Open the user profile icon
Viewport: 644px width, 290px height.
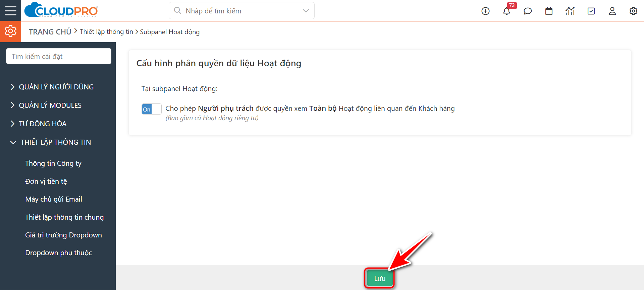click(612, 11)
